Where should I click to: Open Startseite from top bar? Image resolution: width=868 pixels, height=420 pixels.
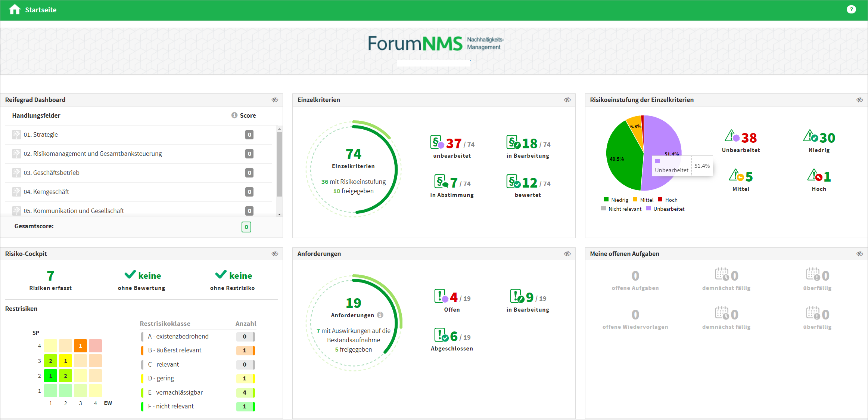41,10
